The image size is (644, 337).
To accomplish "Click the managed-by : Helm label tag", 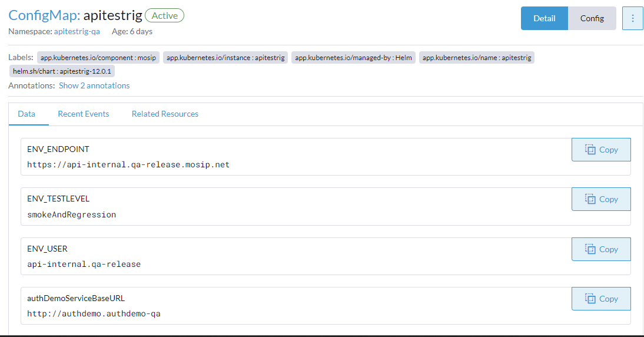I will [353, 58].
